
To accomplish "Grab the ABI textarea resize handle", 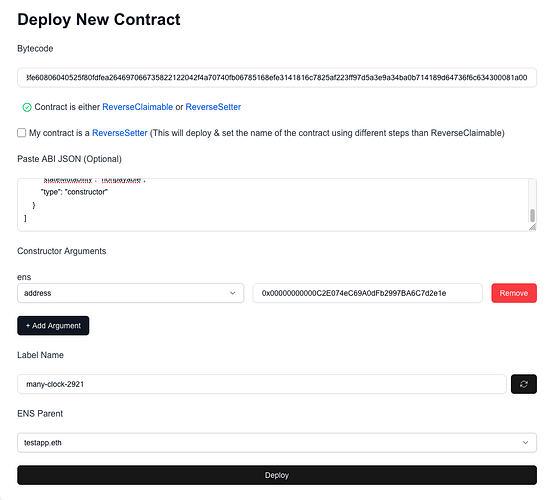I will coord(533,227).
